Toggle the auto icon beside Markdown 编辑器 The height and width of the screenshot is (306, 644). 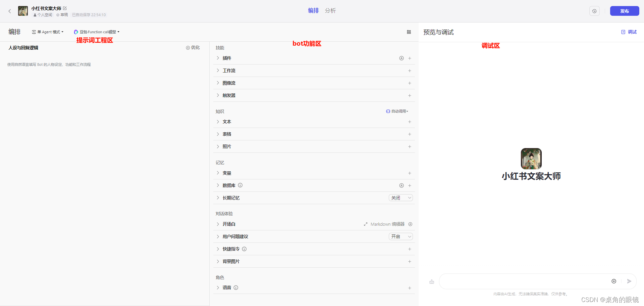point(410,224)
